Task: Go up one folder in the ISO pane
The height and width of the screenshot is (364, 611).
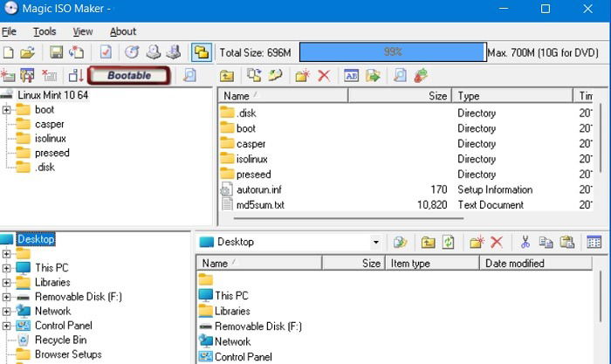Action: point(226,76)
